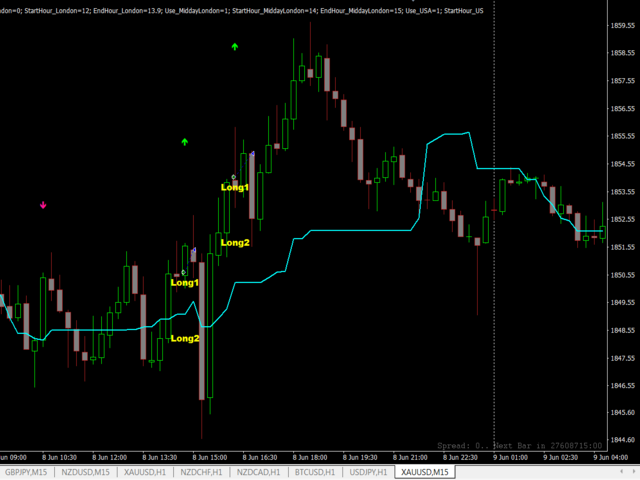
Task: Switch to the BTCUSD,H1 chart tab
Action: [x=315, y=472]
